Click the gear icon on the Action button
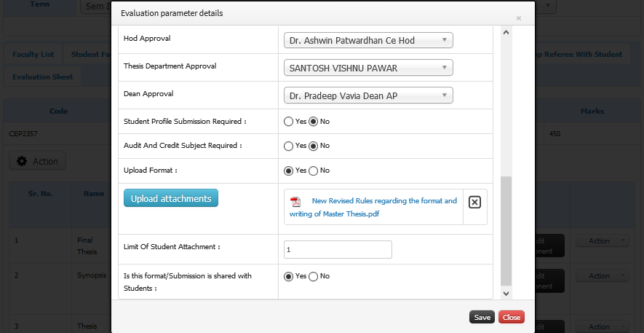 pos(22,161)
